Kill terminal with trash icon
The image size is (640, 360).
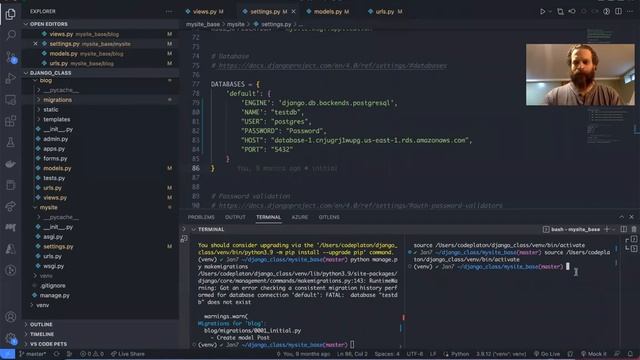[634, 229]
